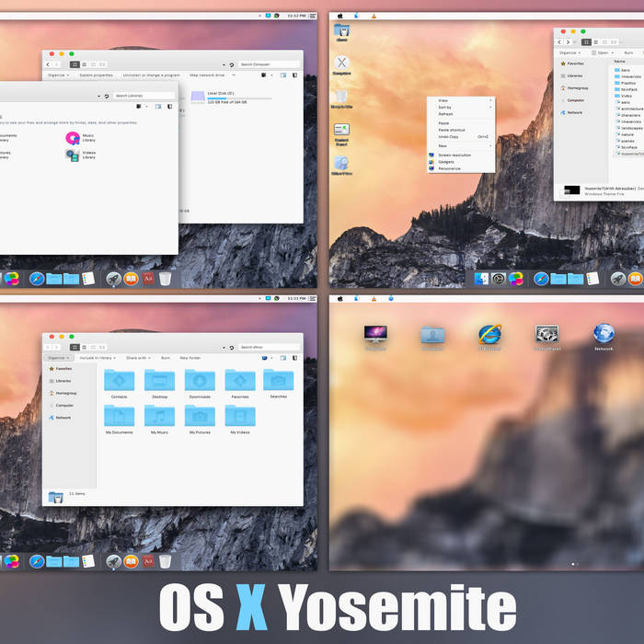Choose Screen resolution in the context menu
The width and height of the screenshot is (644, 644).
click(461, 155)
